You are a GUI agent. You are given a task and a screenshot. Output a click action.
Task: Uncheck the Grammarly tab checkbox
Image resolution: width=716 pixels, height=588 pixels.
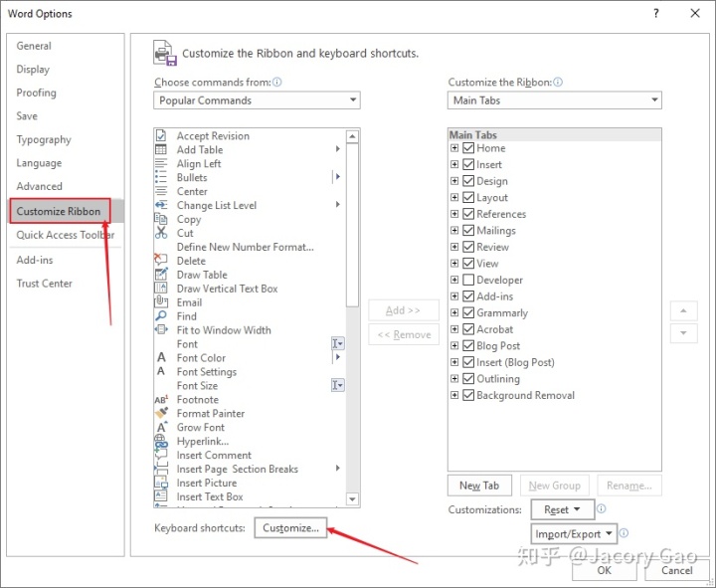(x=468, y=312)
